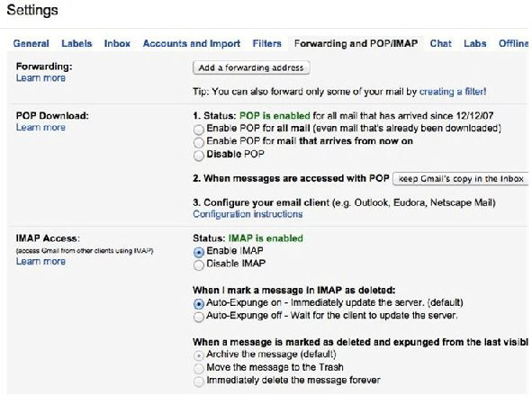Open Learn more under Forwarding
Image resolution: width=532 pixels, height=395 pixels.
[41, 78]
